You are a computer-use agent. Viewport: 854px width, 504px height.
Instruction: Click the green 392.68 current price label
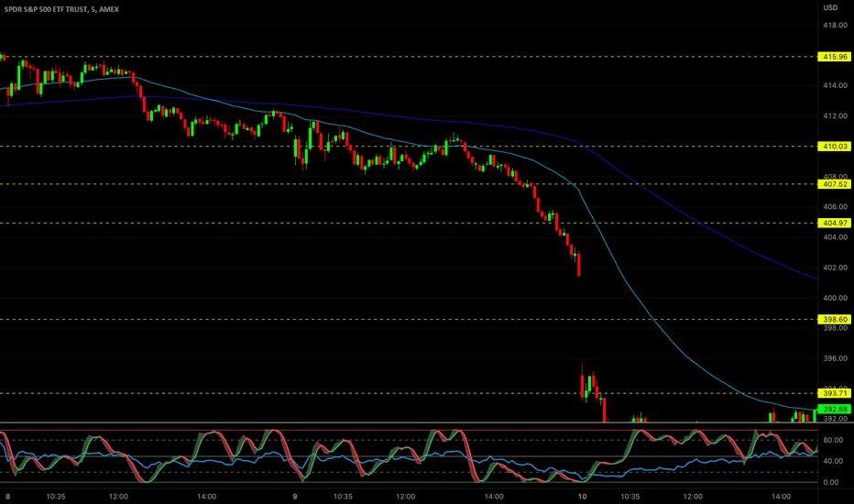click(x=835, y=409)
